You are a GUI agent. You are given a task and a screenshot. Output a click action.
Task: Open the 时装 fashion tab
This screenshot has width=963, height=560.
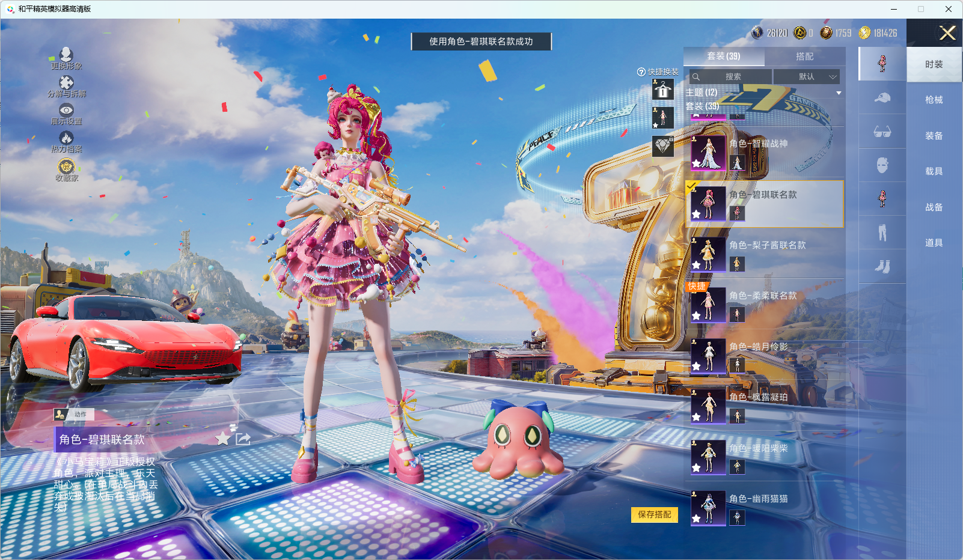934,64
